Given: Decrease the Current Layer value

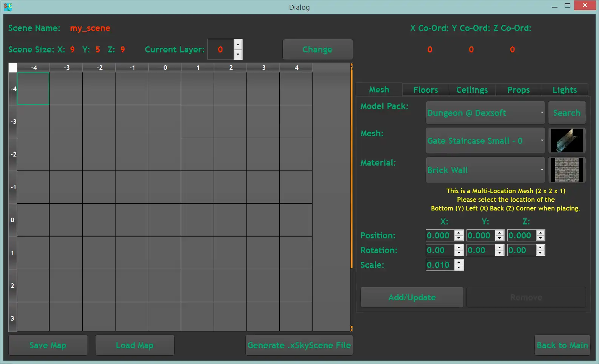Looking at the screenshot, I should coord(238,54).
